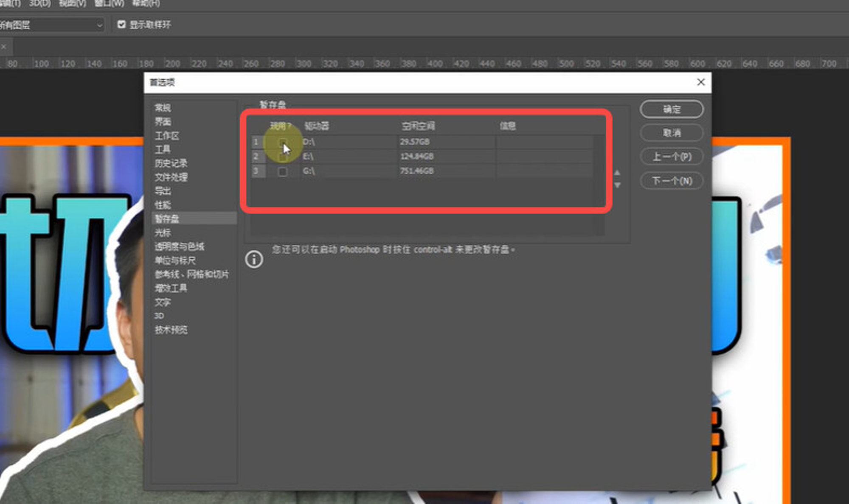This screenshot has height=504, width=849.
Task: Click the 124.84GB free space cell
Action: 417,157
